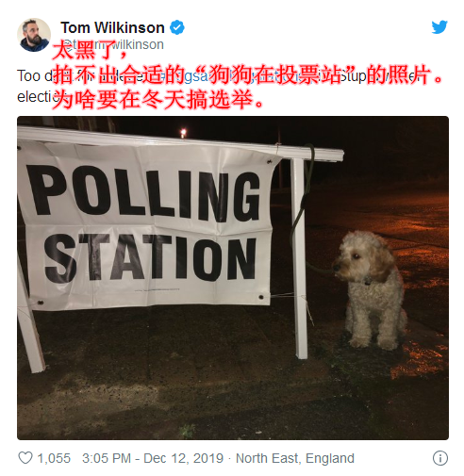Click the white dog in the photo
This screenshot has height=476, width=464.
click(x=370, y=289)
